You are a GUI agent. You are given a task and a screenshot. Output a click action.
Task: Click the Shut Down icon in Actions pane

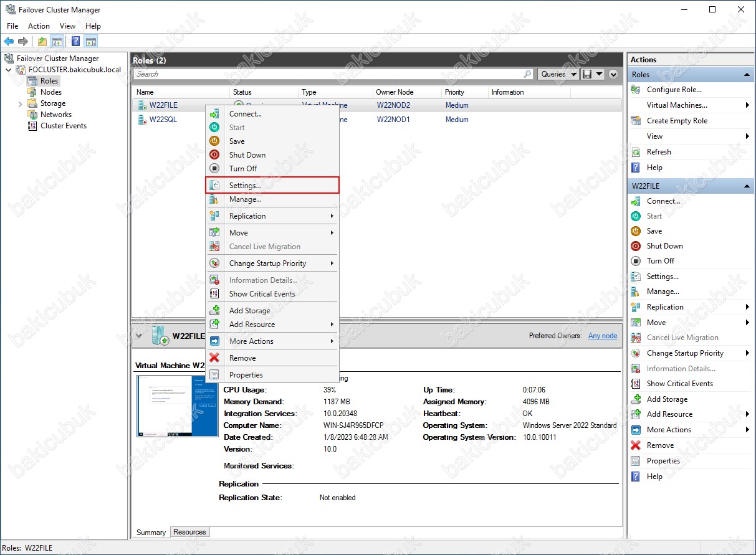636,246
